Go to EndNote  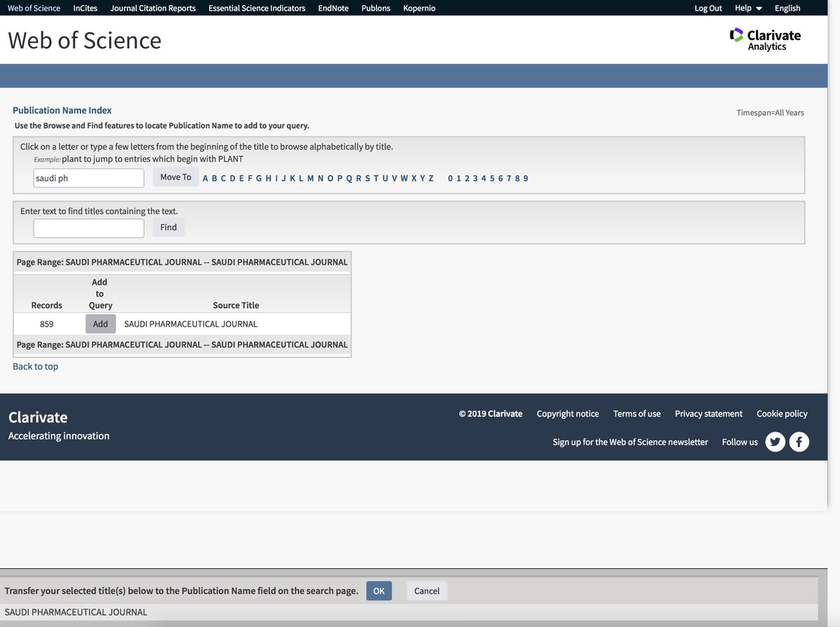(x=333, y=8)
